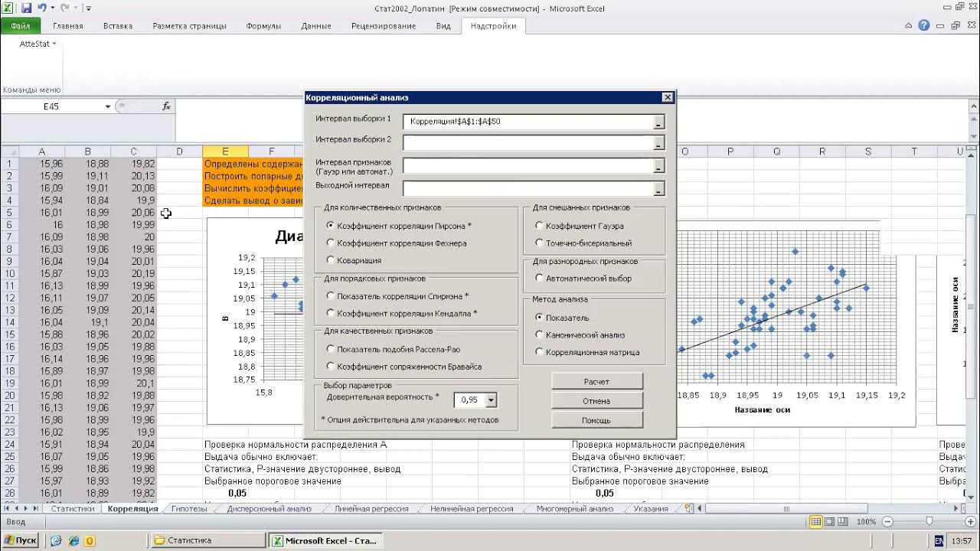Go to last sheet tab navigation arrow
The image size is (980, 551).
pyautogui.click(x=36, y=508)
